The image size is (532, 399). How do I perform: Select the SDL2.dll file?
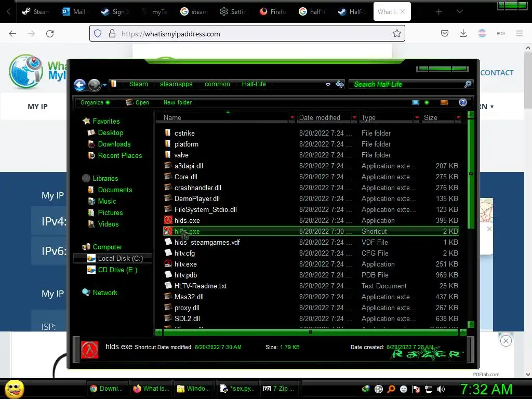coord(187,318)
